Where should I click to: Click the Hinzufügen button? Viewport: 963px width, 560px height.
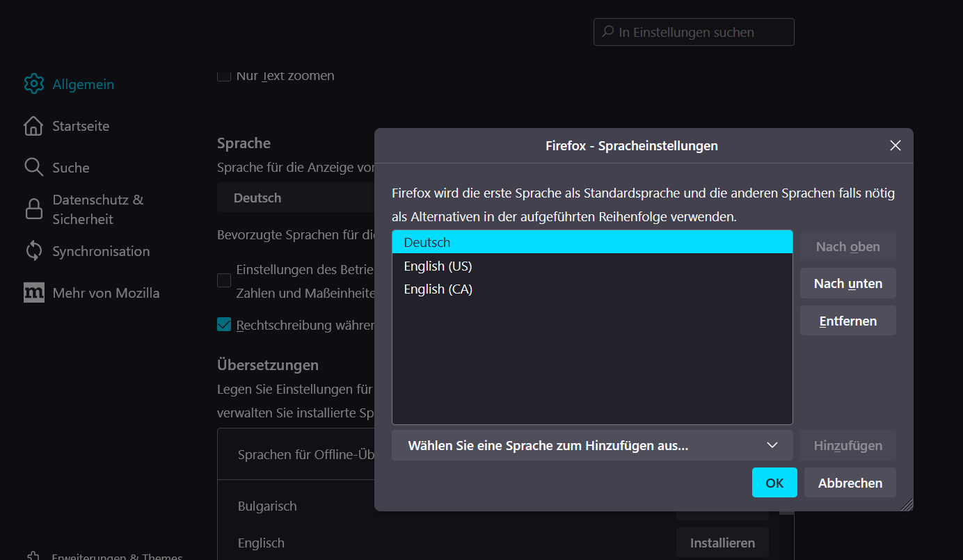(847, 445)
